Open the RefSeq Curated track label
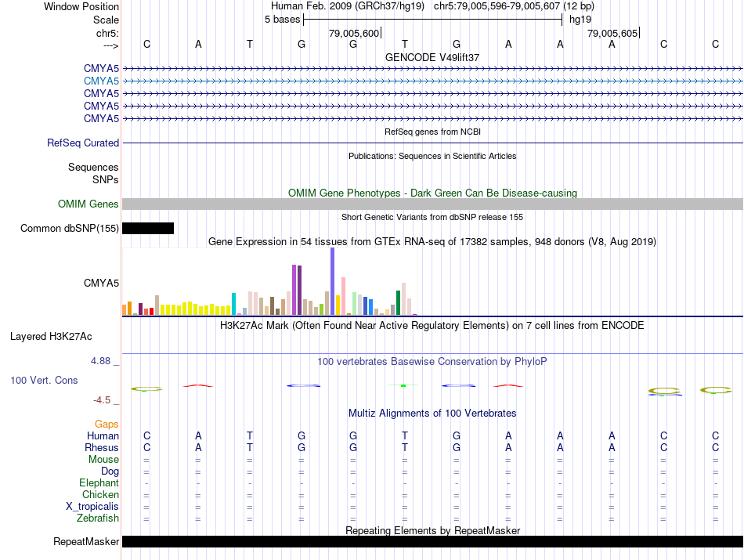Viewport: 744px width, 560px height. click(83, 143)
